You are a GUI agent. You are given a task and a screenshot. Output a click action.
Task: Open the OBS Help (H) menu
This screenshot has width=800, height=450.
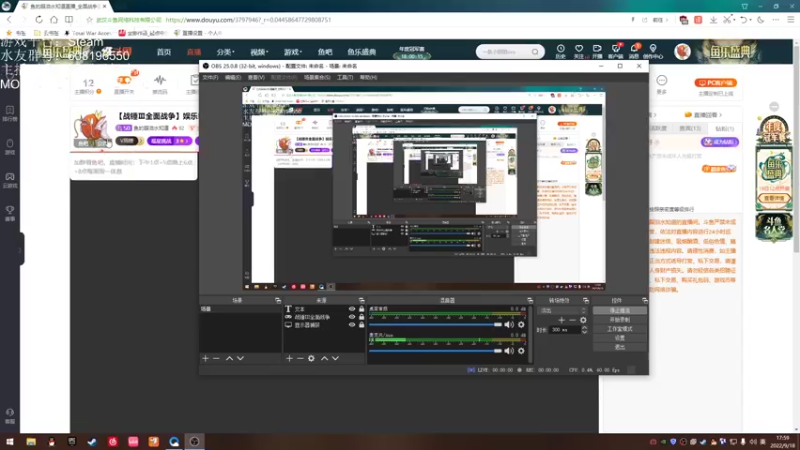click(x=368, y=78)
